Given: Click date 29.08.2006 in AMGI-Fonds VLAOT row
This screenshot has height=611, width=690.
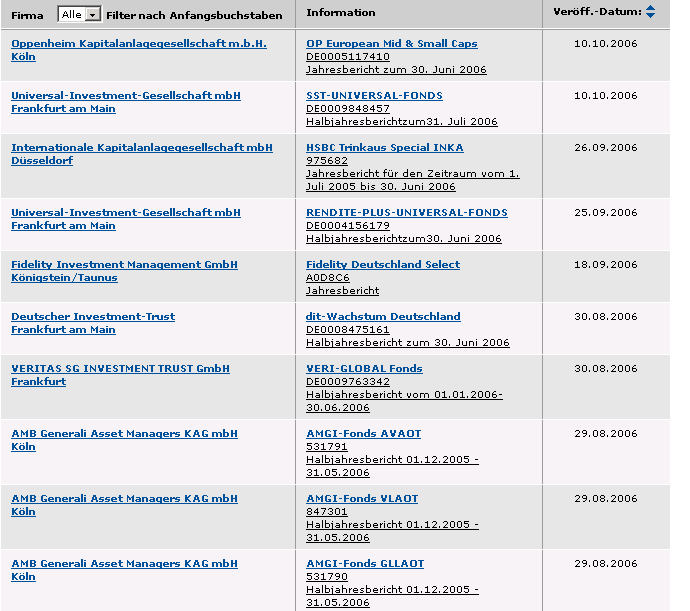Looking at the screenshot, I should click(606, 499).
